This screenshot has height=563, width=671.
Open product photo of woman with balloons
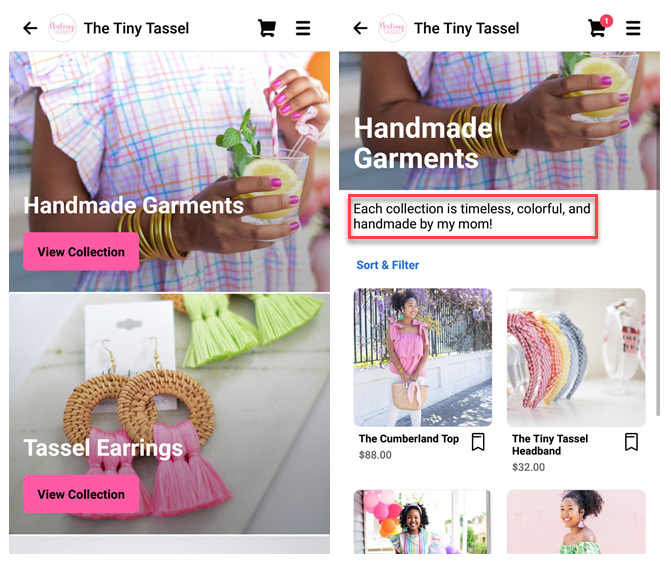pyautogui.click(x=423, y=522)
